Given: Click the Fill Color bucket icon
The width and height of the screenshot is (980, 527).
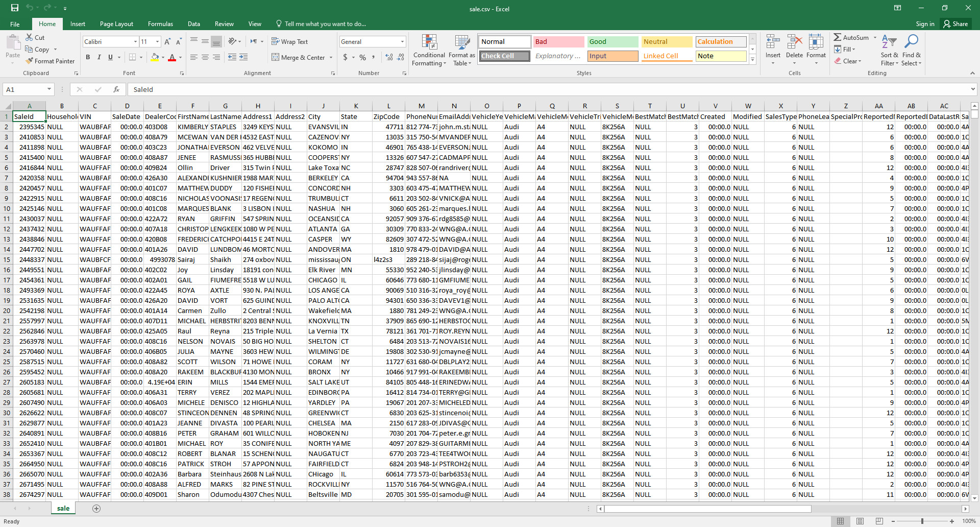Looking at the screenshot, I should tap(155, 57).
